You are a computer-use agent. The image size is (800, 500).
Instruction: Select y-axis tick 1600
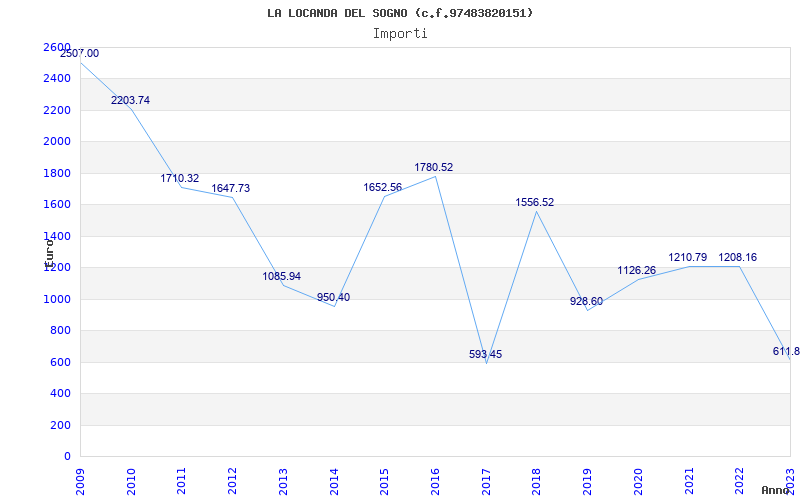[x=57, y=205]
